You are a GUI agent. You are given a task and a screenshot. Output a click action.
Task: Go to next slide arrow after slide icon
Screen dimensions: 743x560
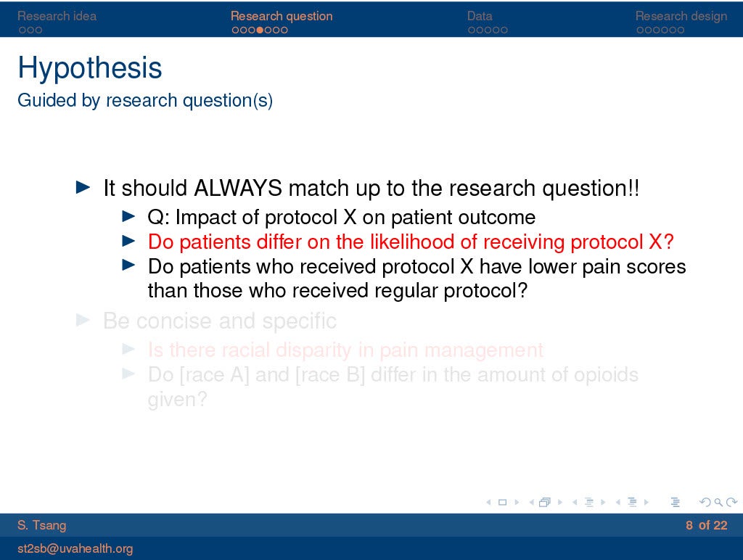click(516, 502)
